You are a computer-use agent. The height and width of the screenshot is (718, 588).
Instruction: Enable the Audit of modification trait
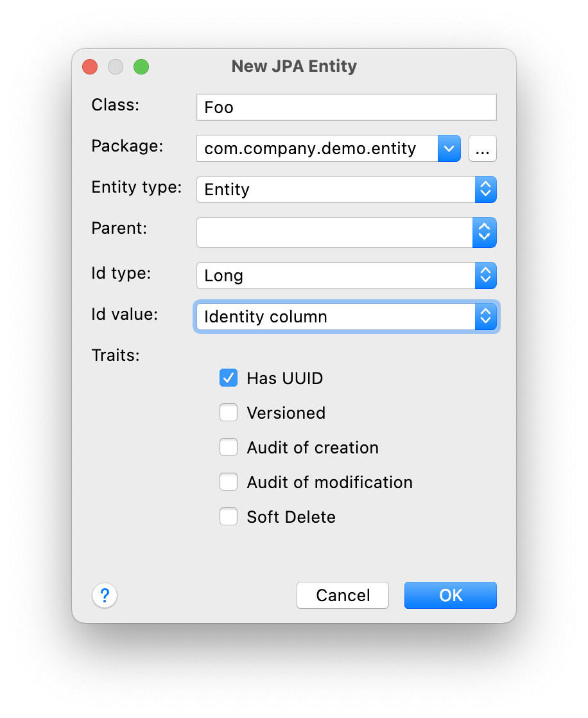point(229,482)
